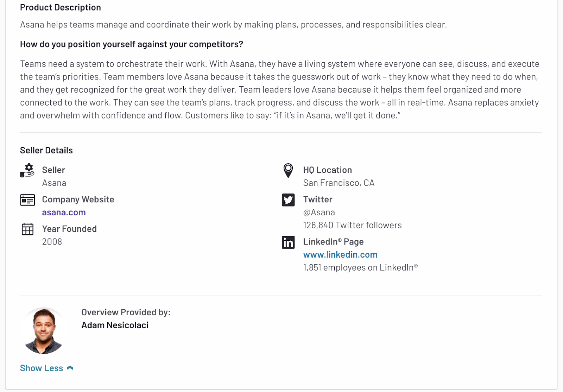Open the asana.com website link
This screenshot has height=392, width=563.
(x=64, y=213)
